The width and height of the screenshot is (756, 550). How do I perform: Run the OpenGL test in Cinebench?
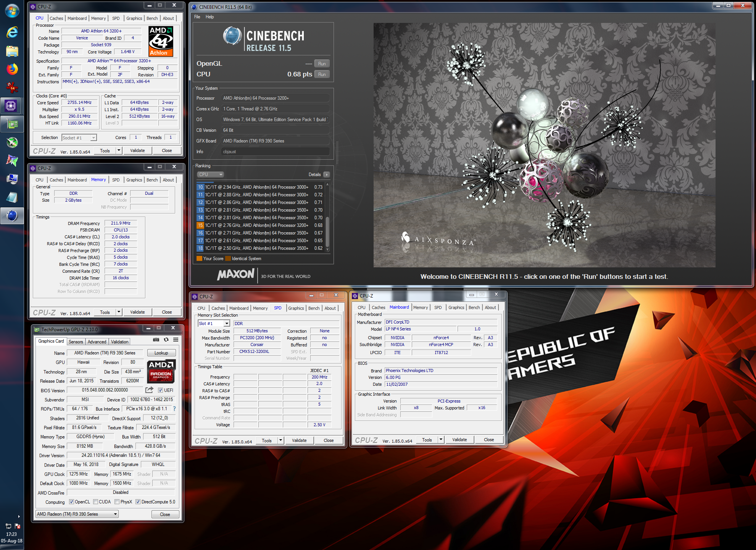[x=322, y=64]
